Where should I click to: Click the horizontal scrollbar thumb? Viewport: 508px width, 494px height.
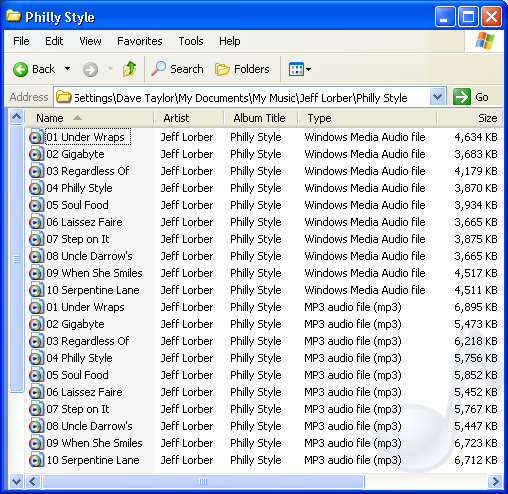click(x=203, y=481)
